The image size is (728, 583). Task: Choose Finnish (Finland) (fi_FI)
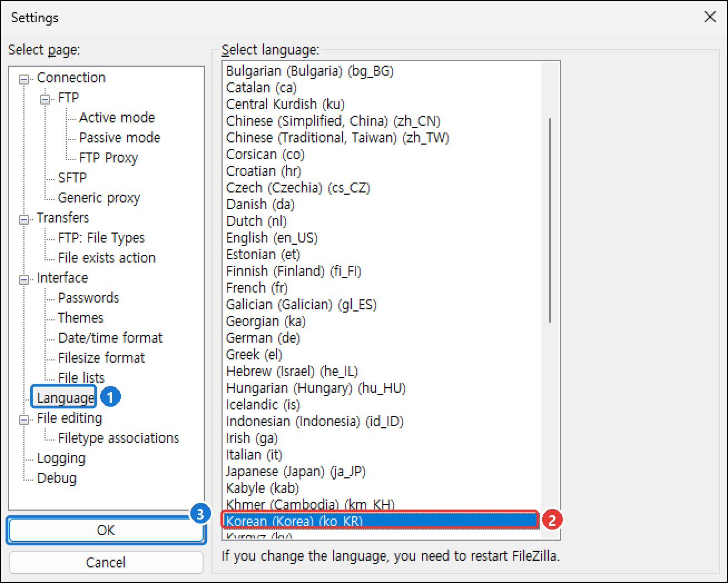pyautogui.click(x=381, y=271)
